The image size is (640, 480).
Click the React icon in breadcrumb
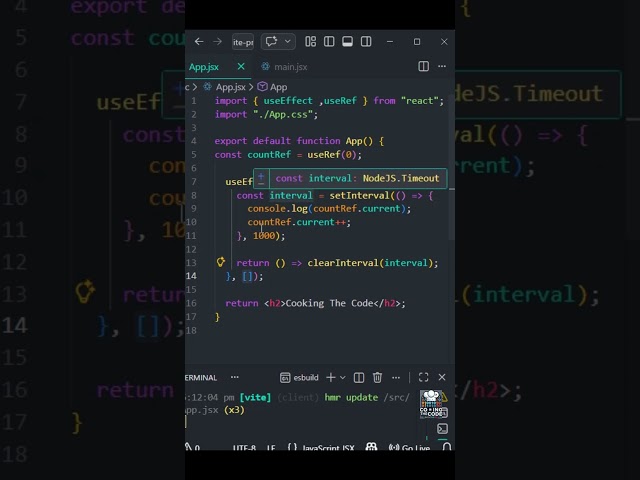(x=207, y=87)
